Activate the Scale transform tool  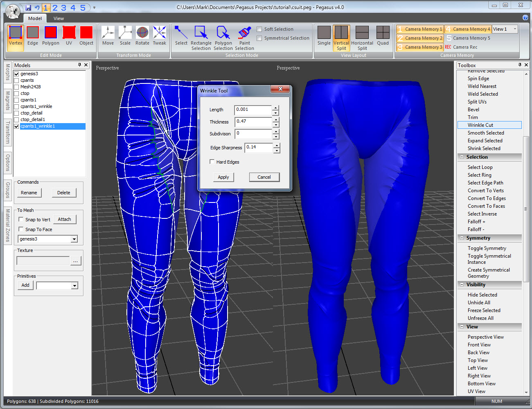[x=125, y=36]
